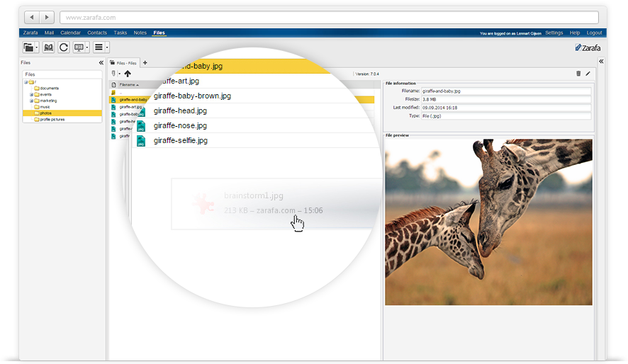Focus the www.zarafa.com address bar
Image resolution: width=628 pixels, height=364 pixels.
pyautogui.click(x=329, y=17)
